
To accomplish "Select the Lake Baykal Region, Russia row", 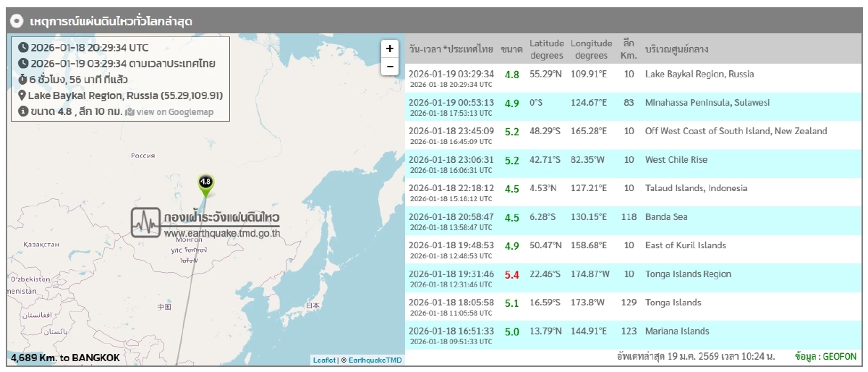I will (x=699, y=74).
